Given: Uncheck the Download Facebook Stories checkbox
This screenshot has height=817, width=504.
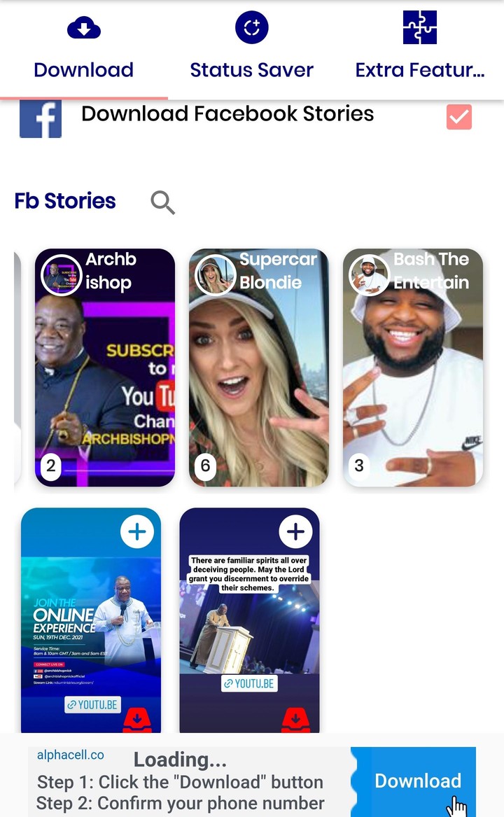Looking at the screenshot, I should 459,117.
